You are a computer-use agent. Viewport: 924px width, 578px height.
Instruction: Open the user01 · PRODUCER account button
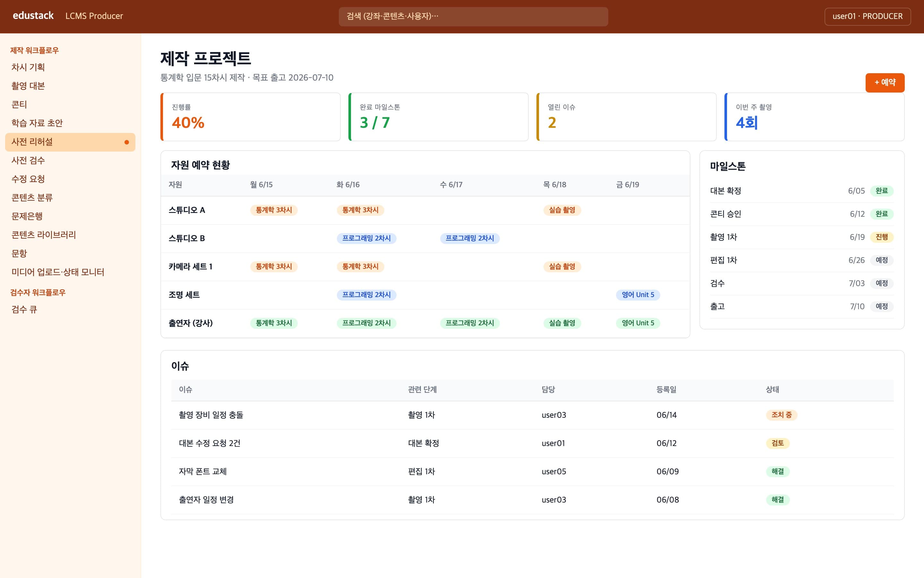click(867, 16)
